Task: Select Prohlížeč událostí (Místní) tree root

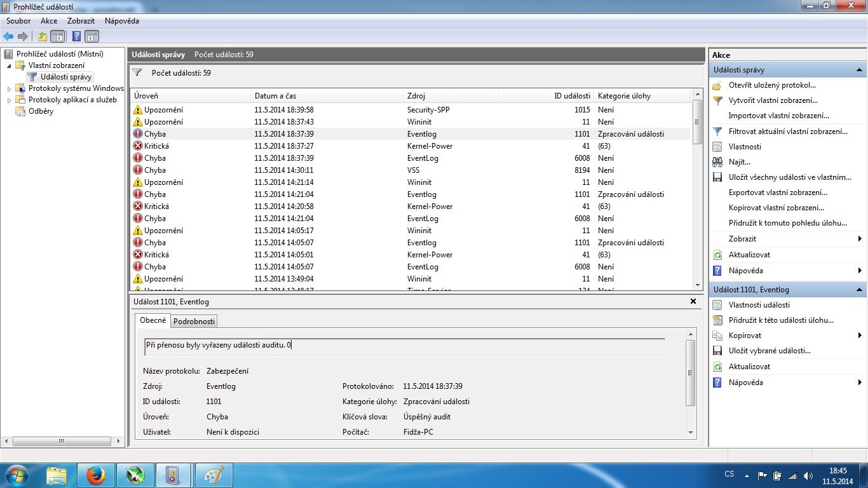Action: click(x=60, y=54)
